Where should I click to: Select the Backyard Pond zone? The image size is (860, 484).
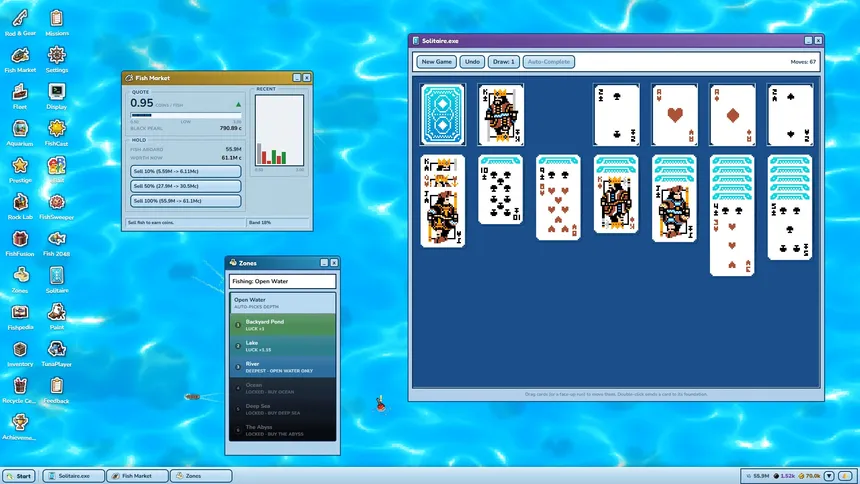click(x=282, y=324)
